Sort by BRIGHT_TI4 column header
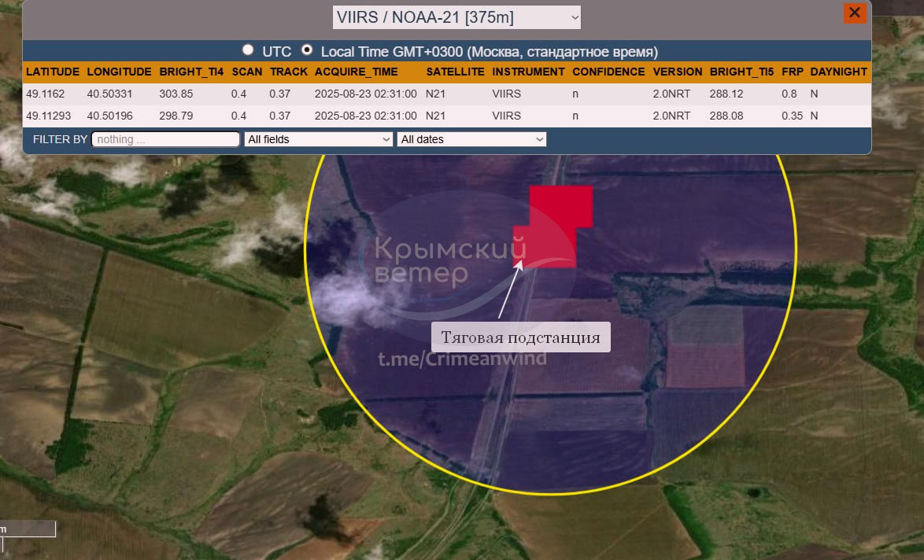The image size is (924, 560). pos(191,72)
